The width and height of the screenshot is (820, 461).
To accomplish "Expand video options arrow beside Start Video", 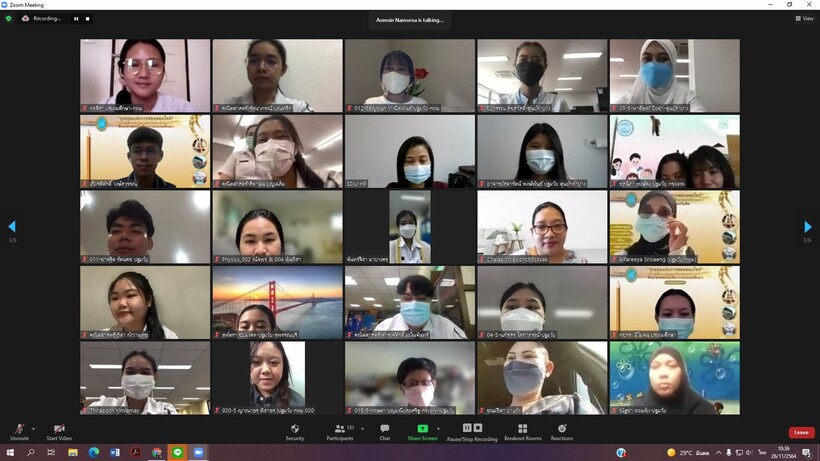I will click(75, 426).
